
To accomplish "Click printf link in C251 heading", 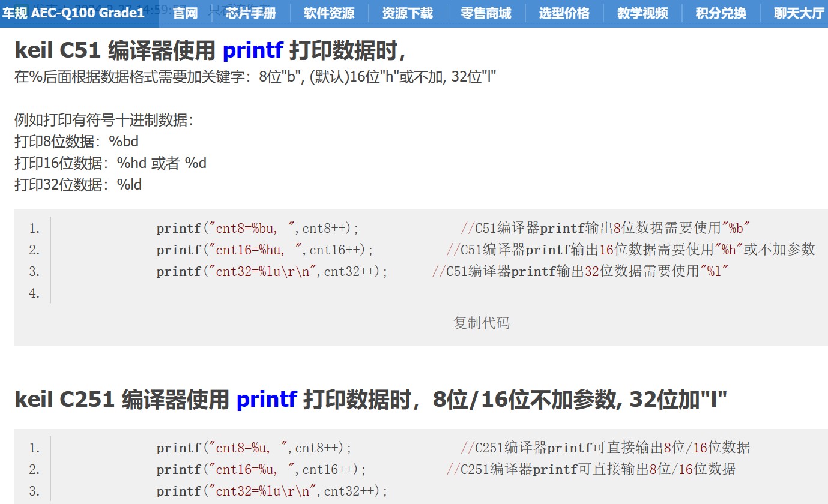I will [267, 398].
